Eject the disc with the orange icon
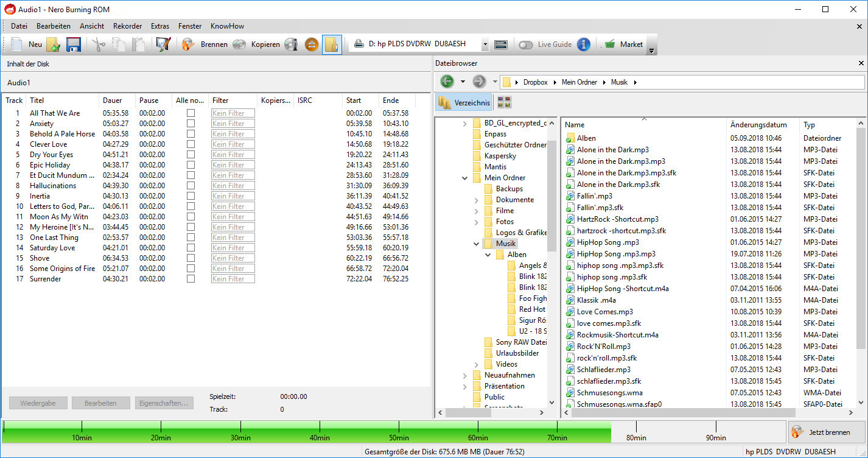Screen dimensions: 868x458 [312, 44]
